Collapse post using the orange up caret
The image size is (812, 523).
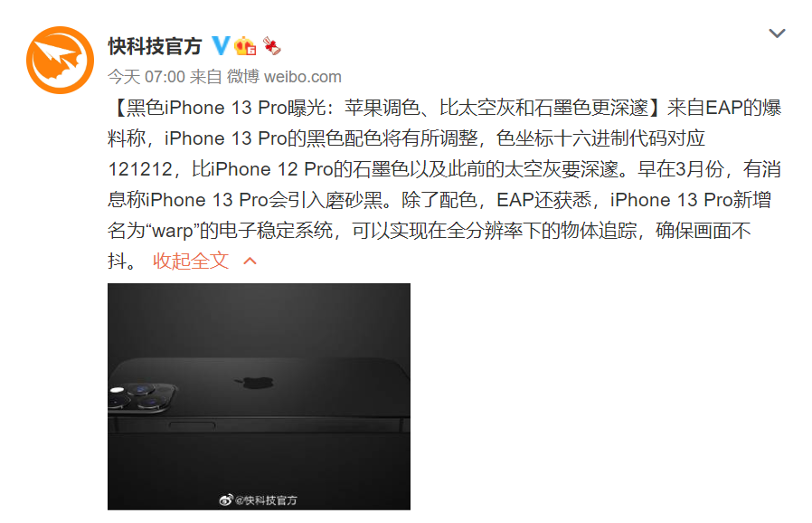[250, 261]
